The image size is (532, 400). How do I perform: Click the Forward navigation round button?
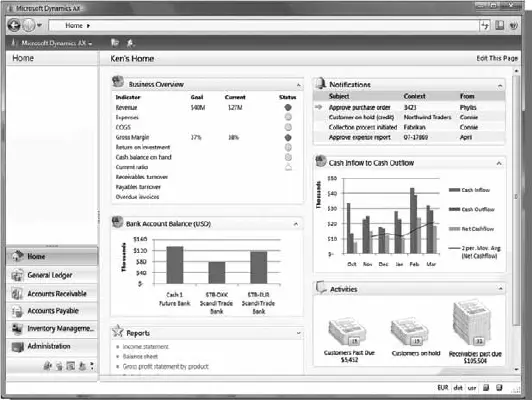point(28,25)
